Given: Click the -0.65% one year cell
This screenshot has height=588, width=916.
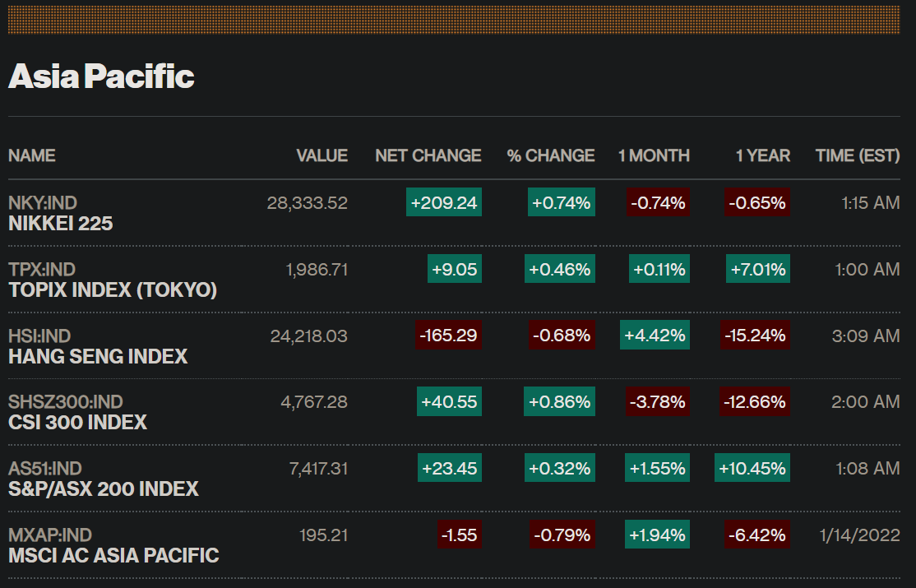Looking at the screenshot, I should (757, 202).
